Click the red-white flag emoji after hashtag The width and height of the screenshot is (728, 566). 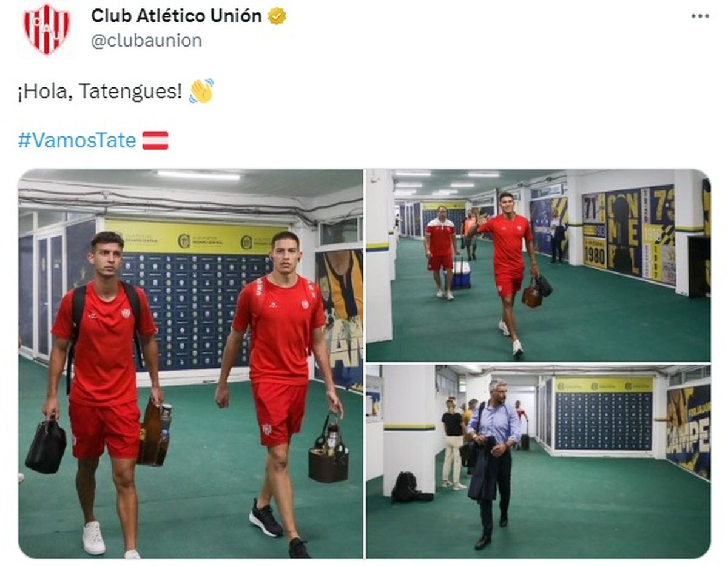[155, 141]
